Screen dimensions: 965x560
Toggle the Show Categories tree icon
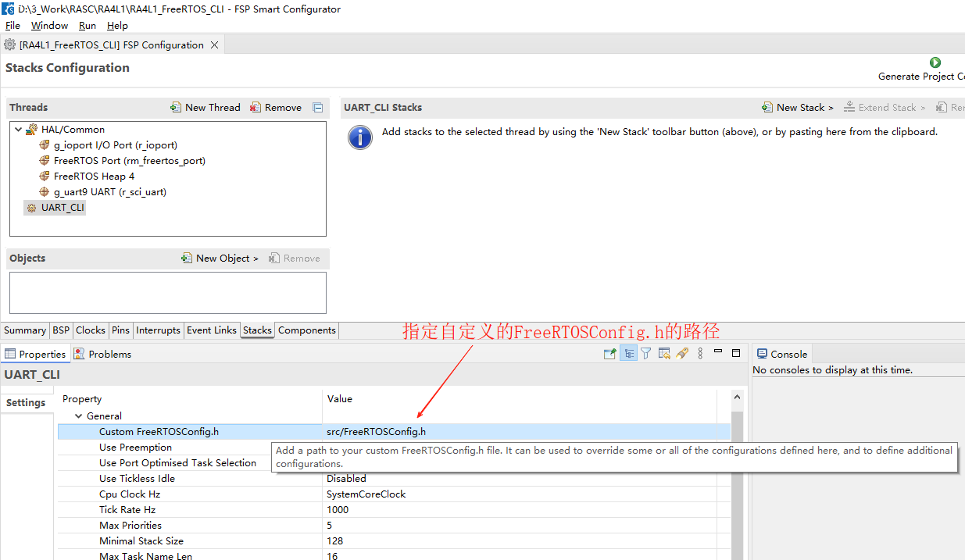[x=628, y=354]
